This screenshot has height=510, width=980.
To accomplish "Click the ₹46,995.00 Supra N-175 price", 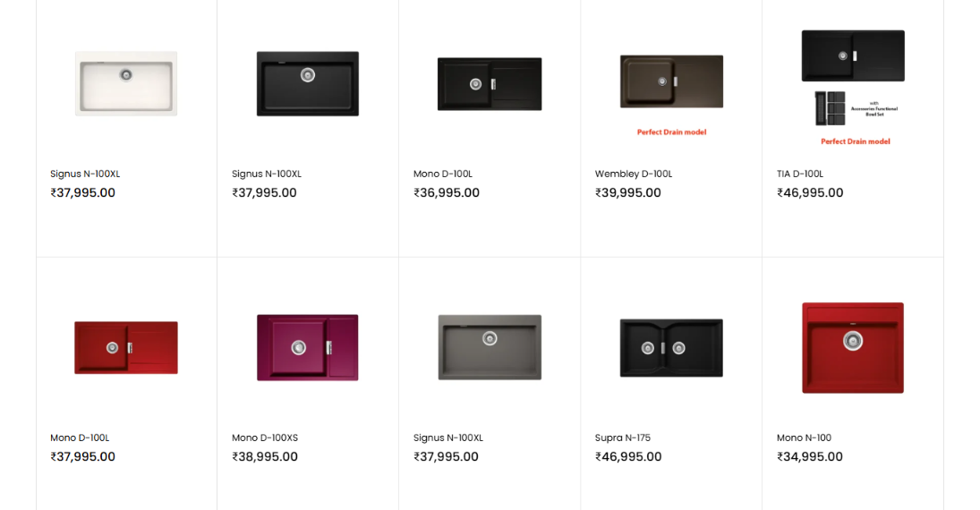I will pyautogui.click(x=628, y=456).
